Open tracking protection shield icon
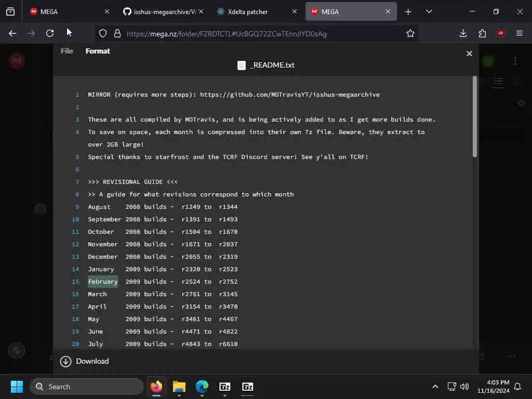 (103, 33)
